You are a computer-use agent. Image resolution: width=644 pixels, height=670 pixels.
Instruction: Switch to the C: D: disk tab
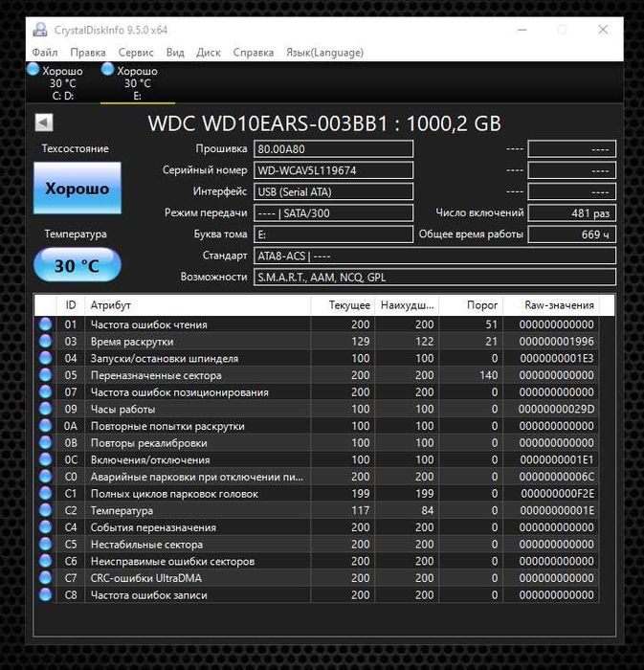[x=63, y=83]
